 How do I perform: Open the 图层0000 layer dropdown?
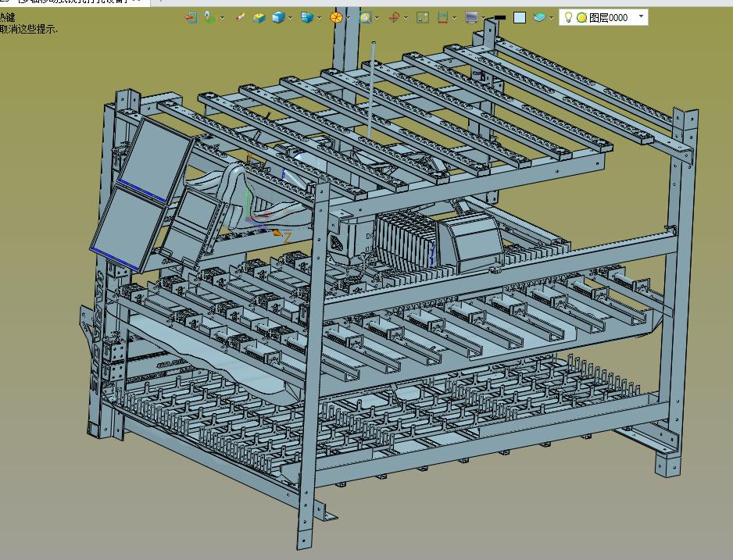[x=642, y=17]
